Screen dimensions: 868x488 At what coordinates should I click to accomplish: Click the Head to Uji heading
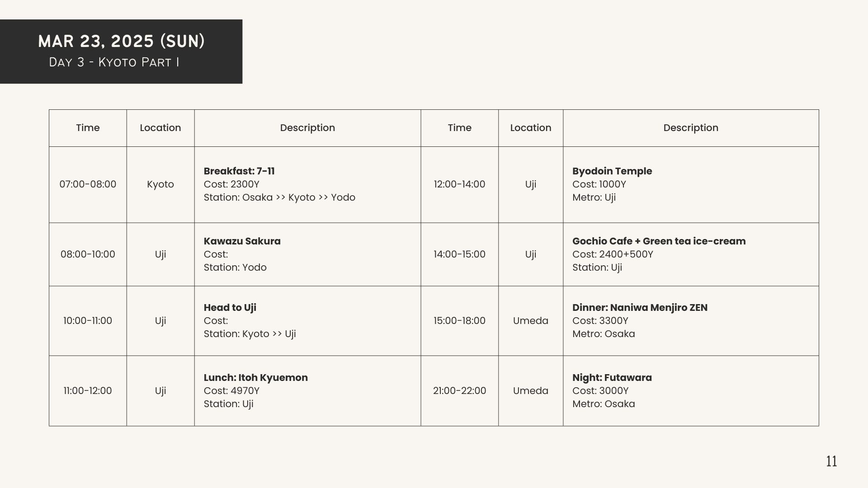click(230, 308)
